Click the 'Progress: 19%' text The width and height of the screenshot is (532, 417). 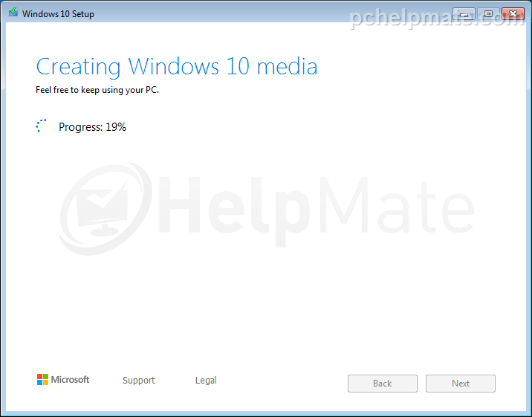[x=92, y=127]
